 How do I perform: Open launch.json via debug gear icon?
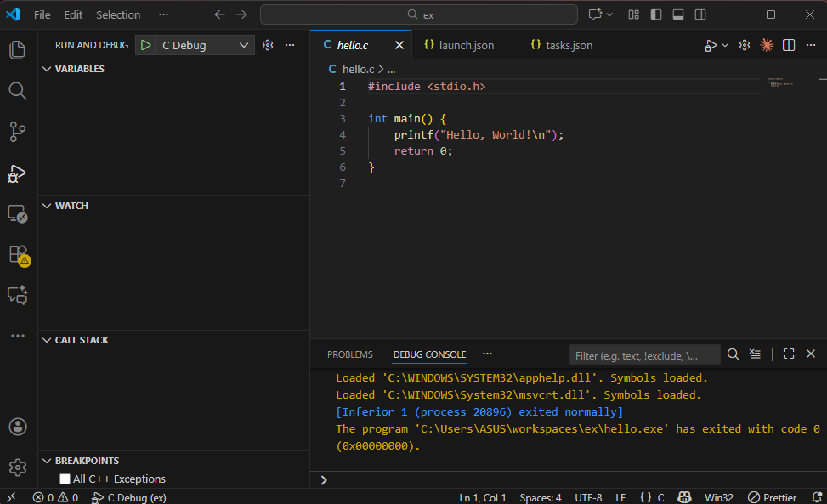(268, 45)
